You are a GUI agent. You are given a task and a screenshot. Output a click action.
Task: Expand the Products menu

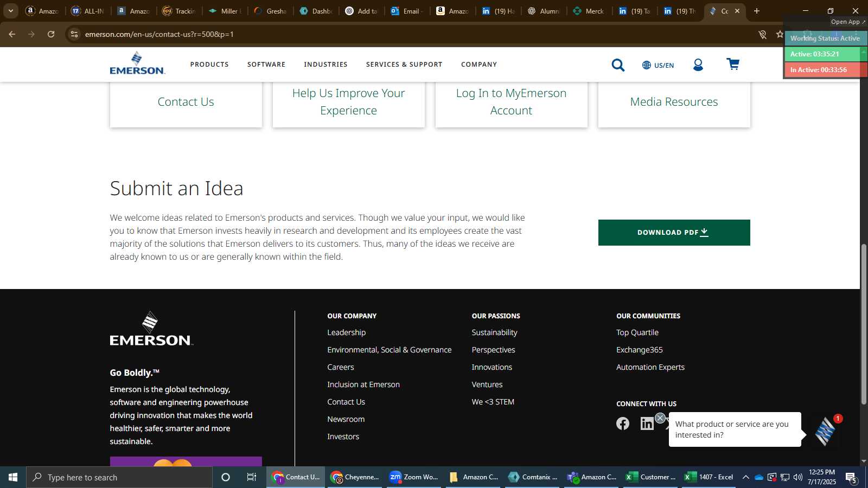[x=209, y=65]
